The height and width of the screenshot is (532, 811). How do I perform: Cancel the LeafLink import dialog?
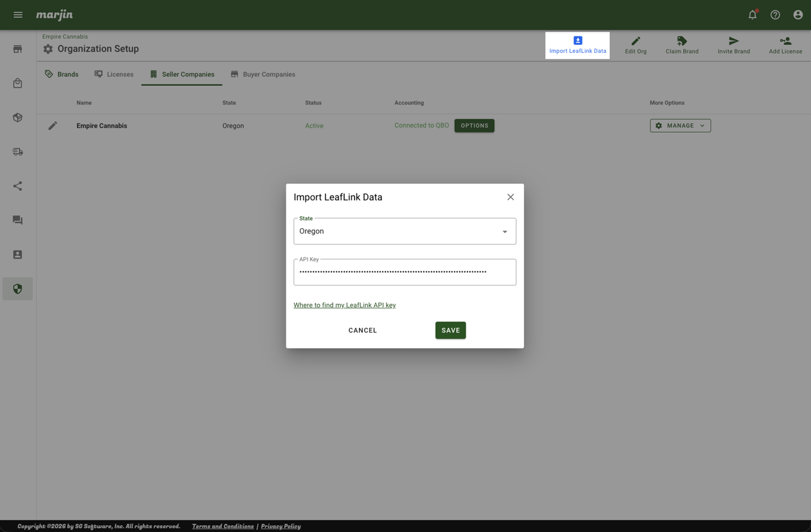click(363, 330)
